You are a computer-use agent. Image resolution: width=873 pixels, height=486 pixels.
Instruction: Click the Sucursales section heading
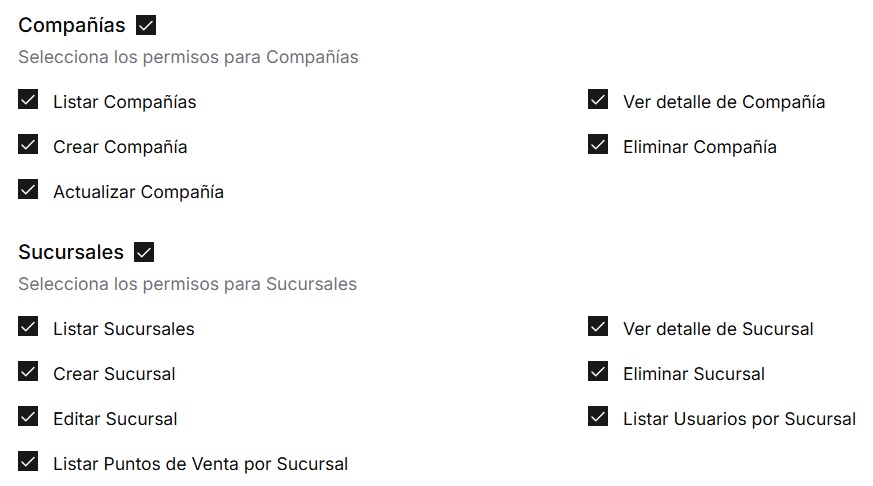pos(71,252)
